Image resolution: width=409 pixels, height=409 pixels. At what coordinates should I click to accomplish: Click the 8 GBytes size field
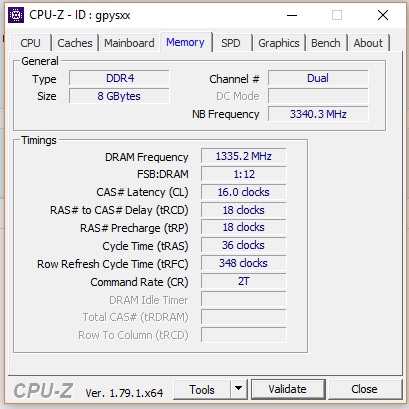pyautogui.click(x=119, y=96)
